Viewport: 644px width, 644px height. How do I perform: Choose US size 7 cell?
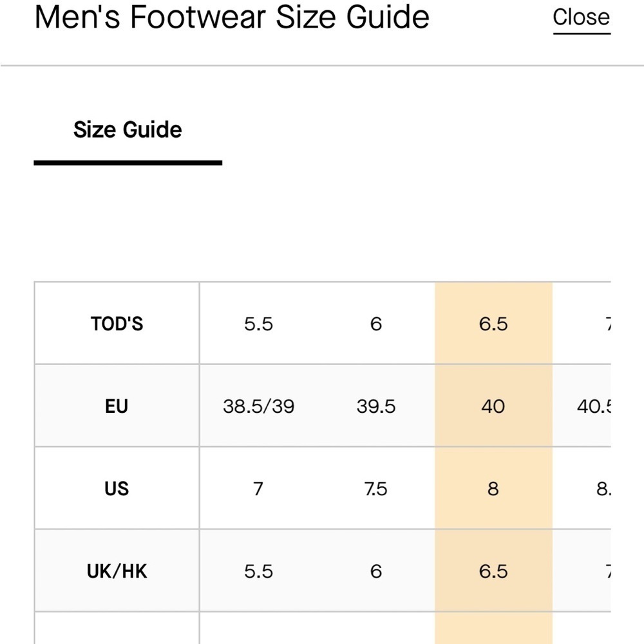tap(258, 489)
